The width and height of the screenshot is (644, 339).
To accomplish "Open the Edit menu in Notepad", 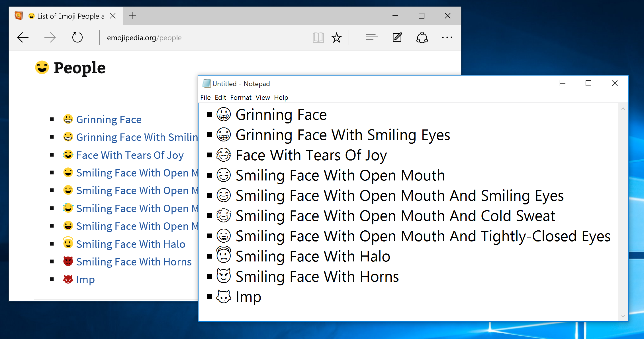I will (220, 98).
